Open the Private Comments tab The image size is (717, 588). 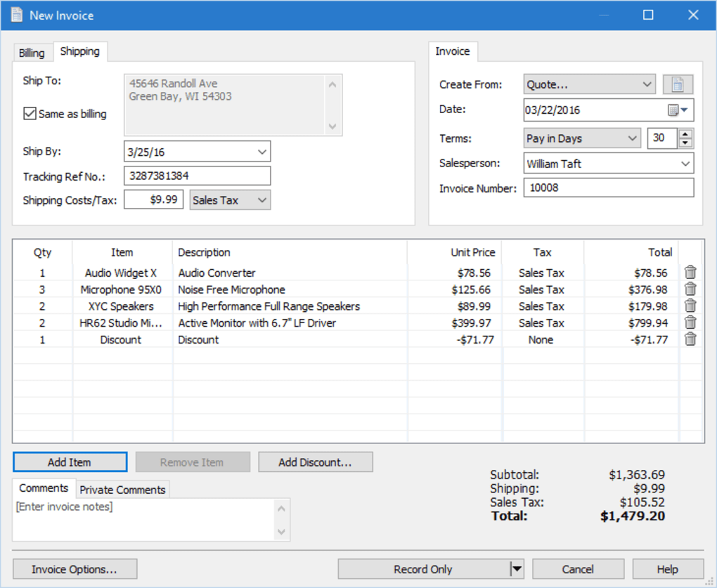(x=122, y=489)
